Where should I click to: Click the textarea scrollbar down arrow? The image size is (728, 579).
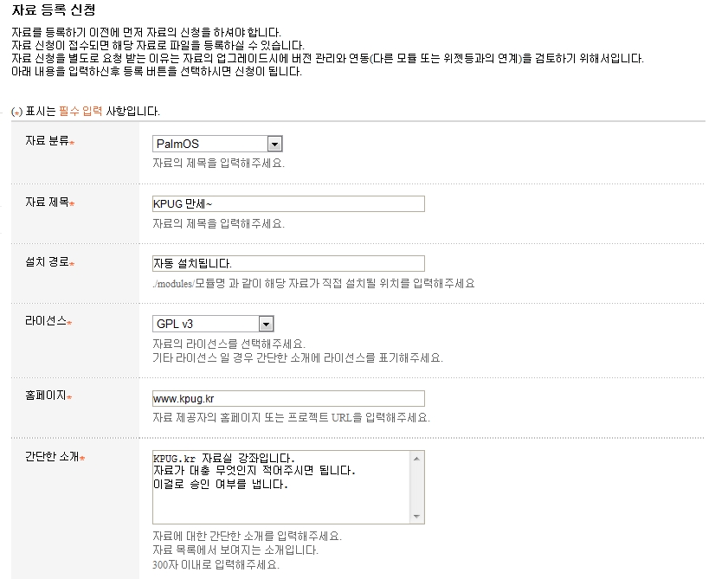[416, 517]
